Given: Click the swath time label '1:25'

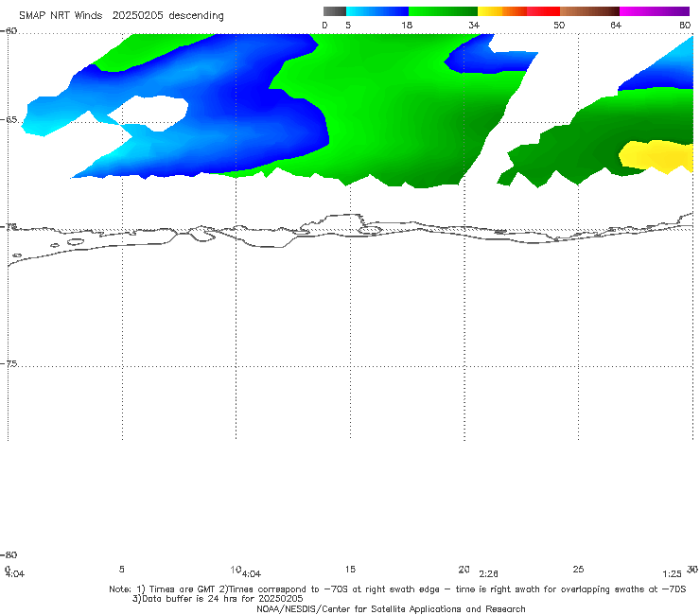Looking at the screenshot, I should [672, 574].
